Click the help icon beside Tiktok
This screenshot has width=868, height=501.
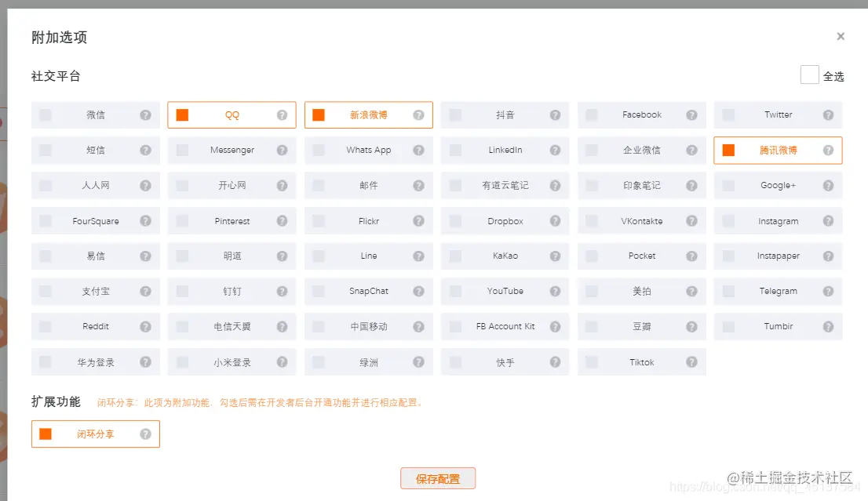point(691,361)
